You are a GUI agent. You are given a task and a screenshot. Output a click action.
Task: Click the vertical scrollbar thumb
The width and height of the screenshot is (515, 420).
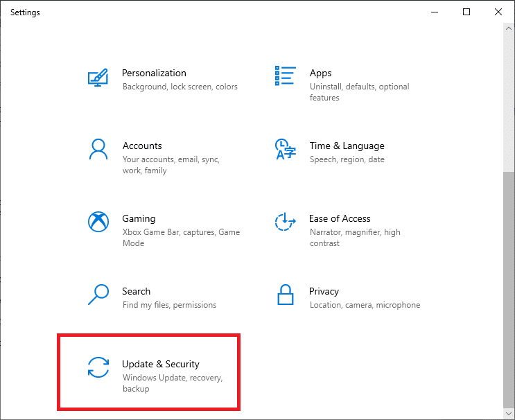point(509,289)
